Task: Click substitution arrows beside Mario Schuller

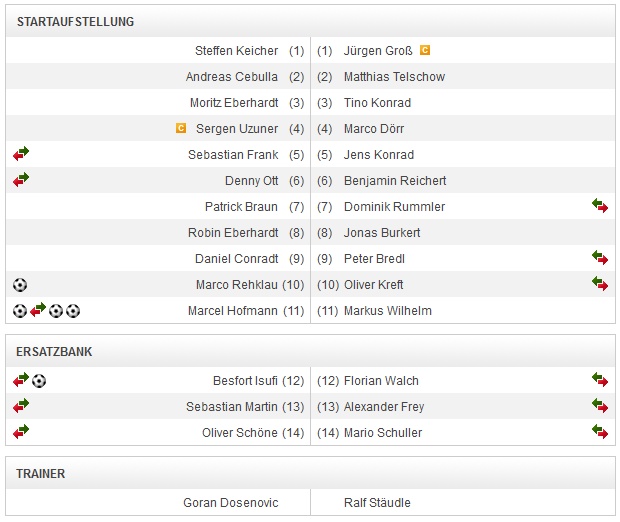Action: coord(600,432)
